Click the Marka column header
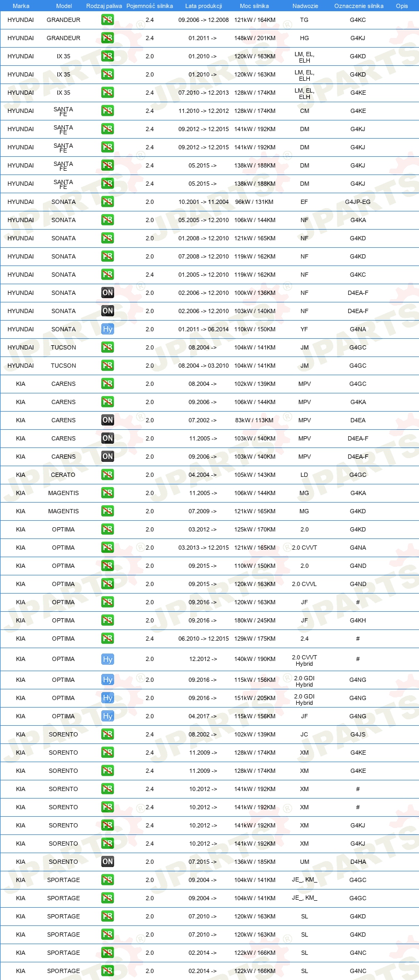The height and width of the screenshot is (980, 419). click(21, 6)
